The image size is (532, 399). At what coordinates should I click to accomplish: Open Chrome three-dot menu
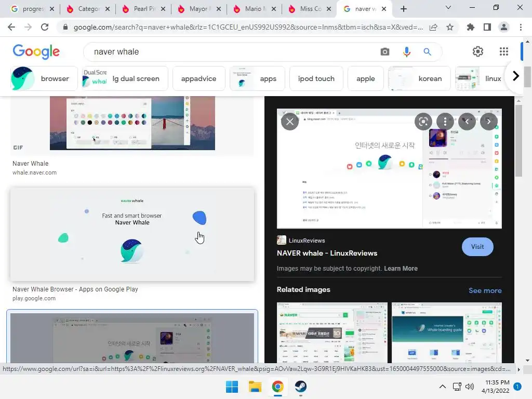(x=521, y=27)
